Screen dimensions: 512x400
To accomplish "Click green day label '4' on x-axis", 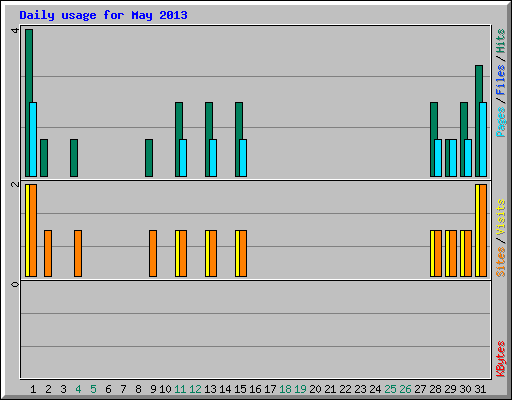I will pyautogui.click(x=78, y=389).
